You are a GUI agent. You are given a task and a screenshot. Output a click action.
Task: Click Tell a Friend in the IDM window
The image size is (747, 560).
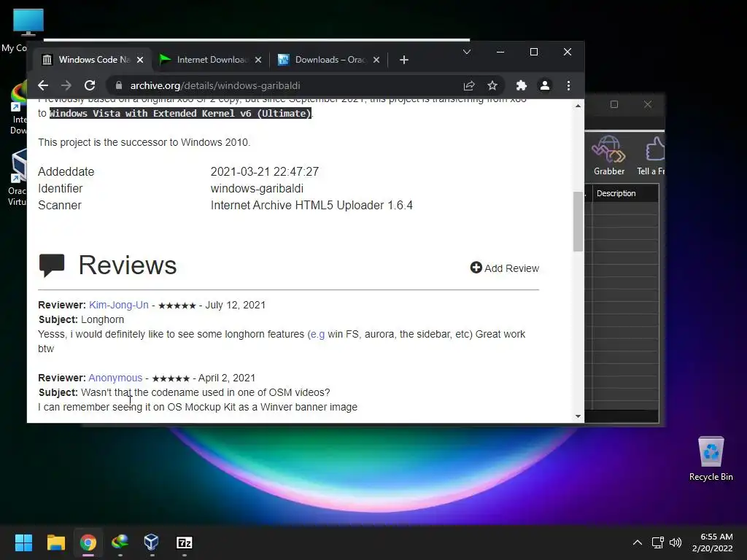click(x=651, y=156)
